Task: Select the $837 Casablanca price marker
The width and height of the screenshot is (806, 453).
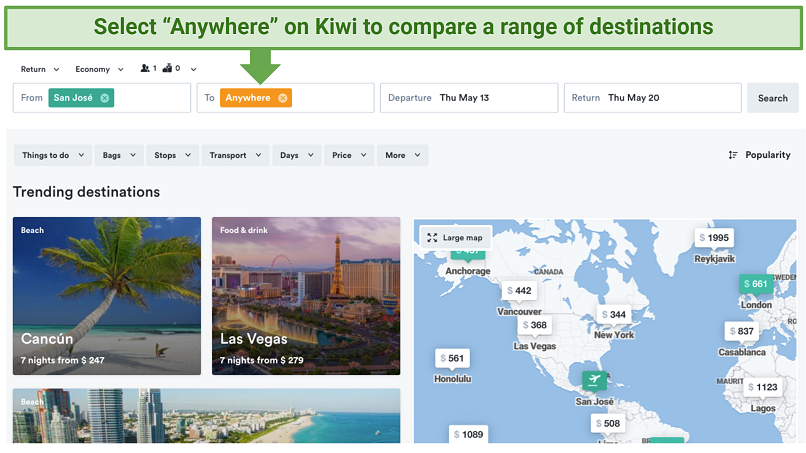Action: [x=741, y=331]
